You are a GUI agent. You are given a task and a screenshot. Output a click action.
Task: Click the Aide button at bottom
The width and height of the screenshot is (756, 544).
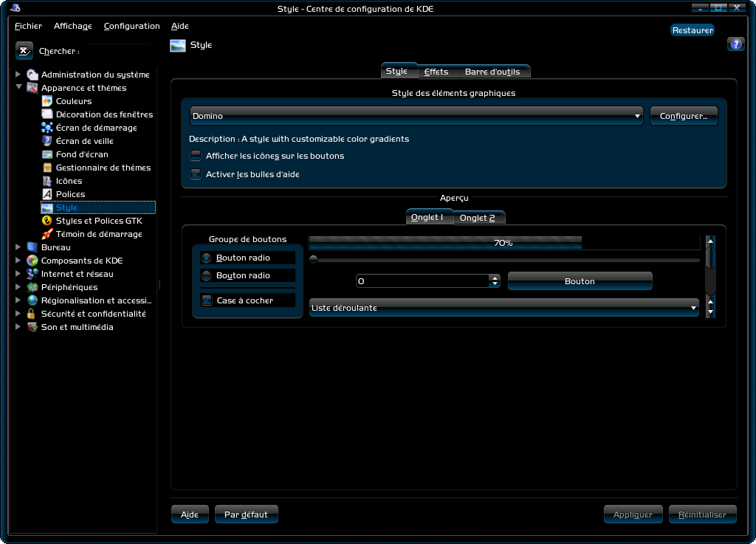[190, 514]
